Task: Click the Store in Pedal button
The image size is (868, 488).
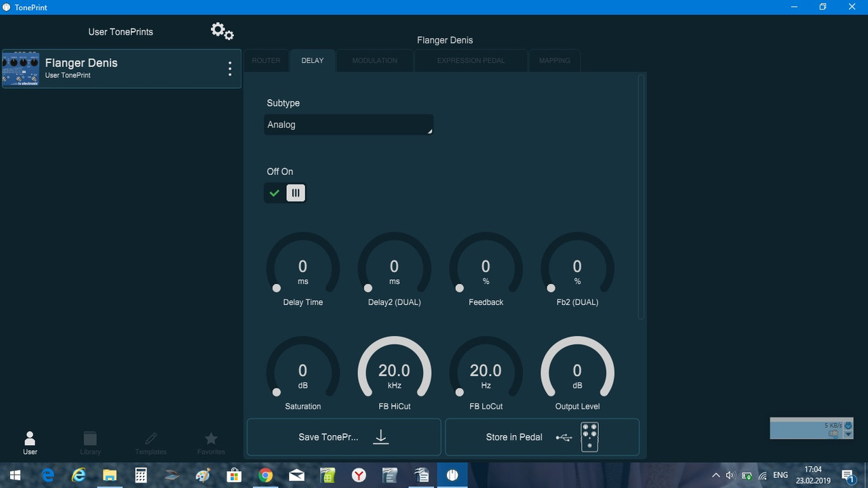Action: 542,437
